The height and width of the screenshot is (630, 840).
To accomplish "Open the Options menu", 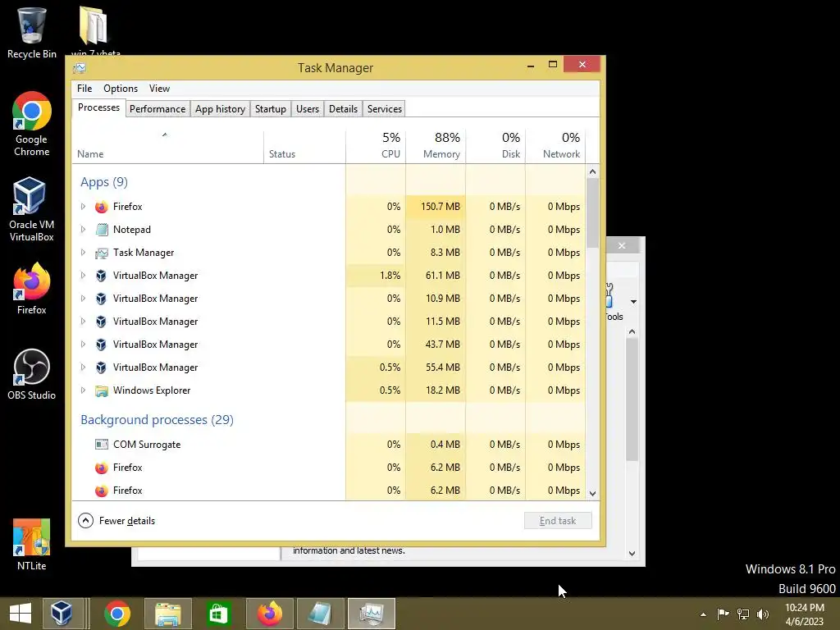I will point(121,89).
